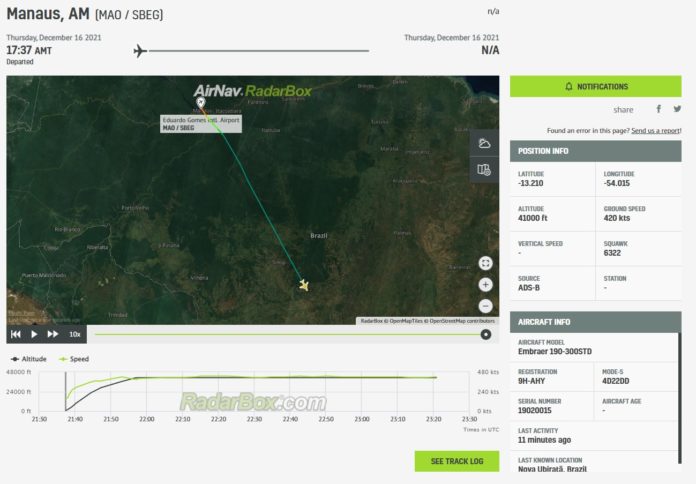Select aircraft model Embraer 190-300STD
Screen dimensions: 696x484
click(555, 351)
